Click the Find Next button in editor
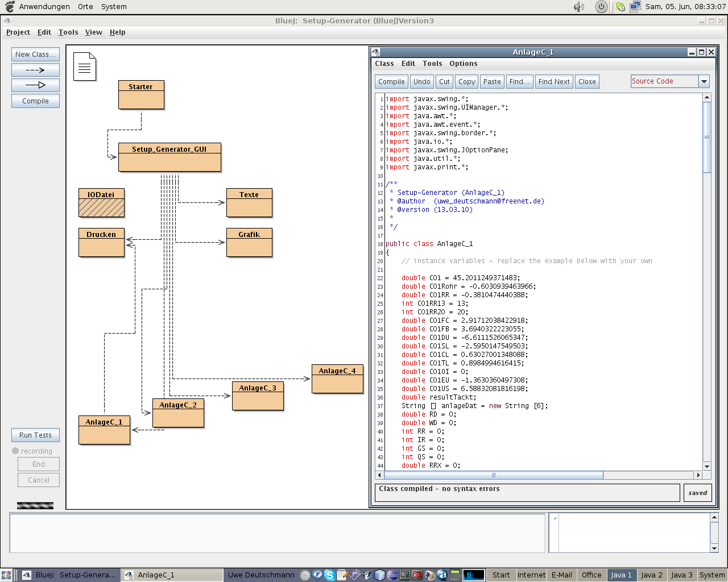 tap(554, 82)
